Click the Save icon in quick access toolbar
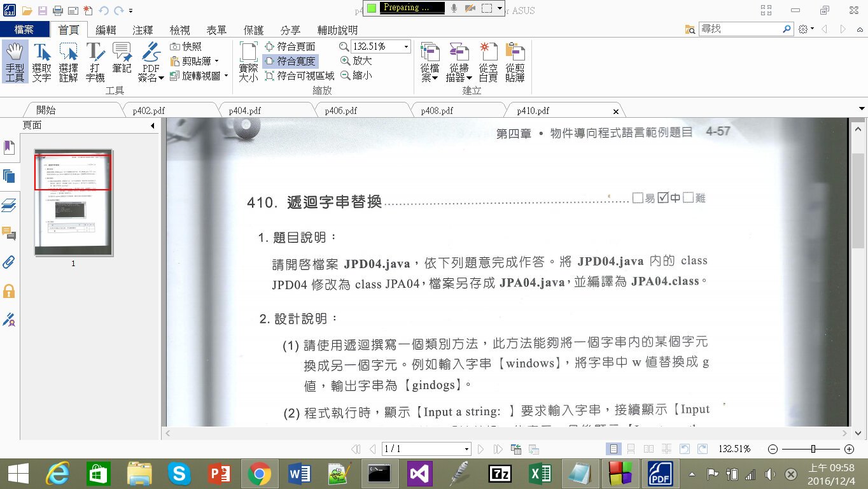 (x=43, y=11)
